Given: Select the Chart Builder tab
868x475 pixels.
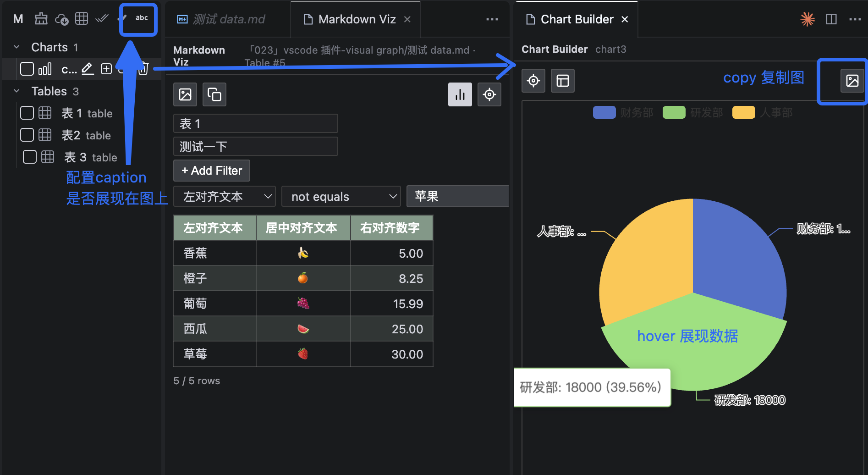Looking at the screenshot, I should tap(577, 19).
